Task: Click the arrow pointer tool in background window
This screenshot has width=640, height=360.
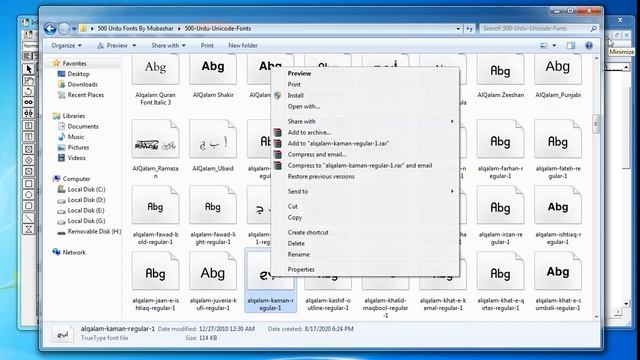Action: [29, 69]
